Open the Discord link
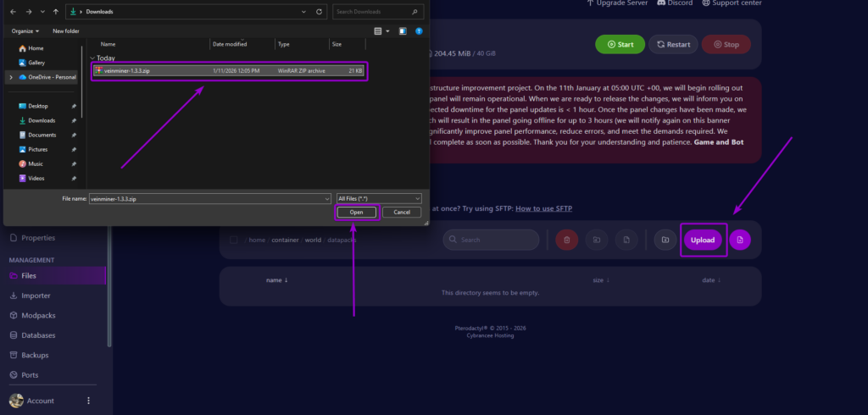The width and height of the screenshot is (868, 415). tap(675, 3)
